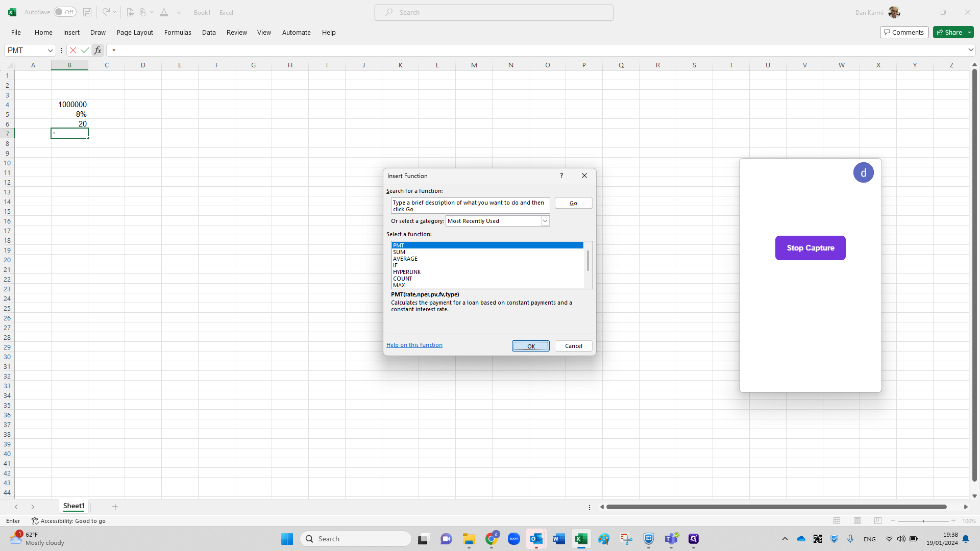Viewport: 980px width, 551px height.
Task: Click the horizontal scrollbar
Action: [776, 507]
